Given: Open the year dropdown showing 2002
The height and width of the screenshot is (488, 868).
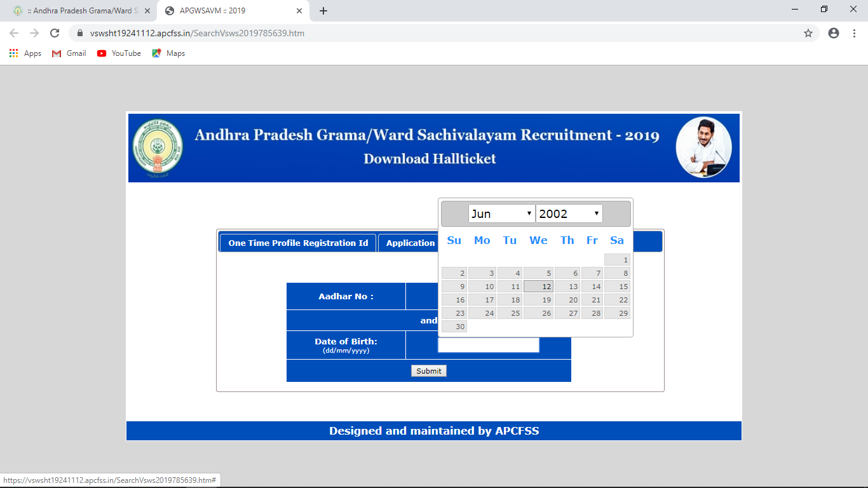Looking at the screenshot, I should click(569, 213).
